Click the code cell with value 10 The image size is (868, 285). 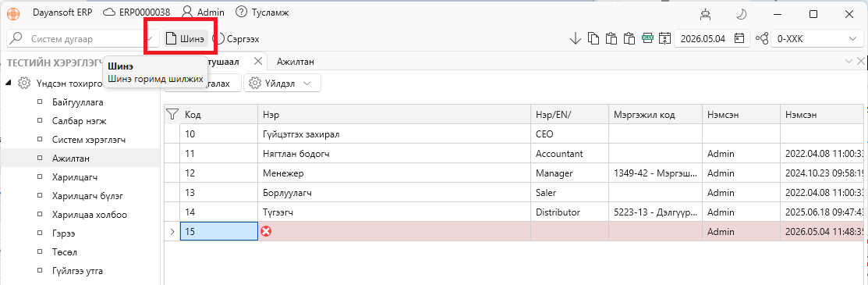tap(219, 134)
